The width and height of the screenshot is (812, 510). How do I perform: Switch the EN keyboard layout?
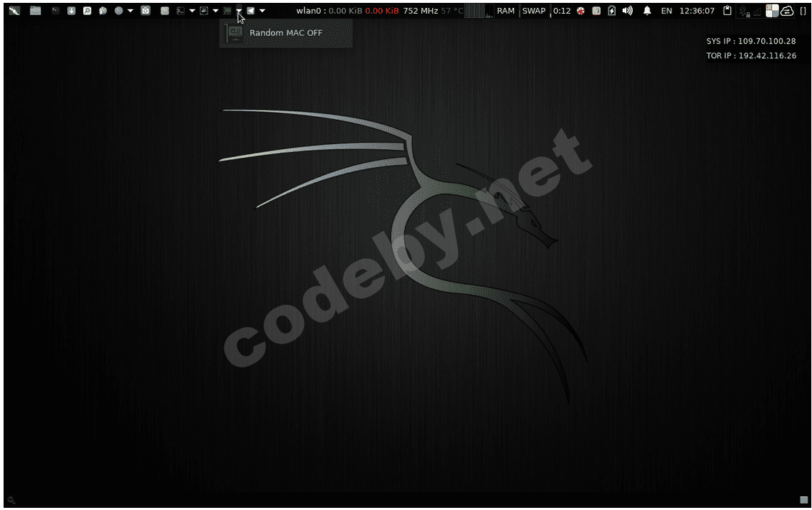point(667,10)
